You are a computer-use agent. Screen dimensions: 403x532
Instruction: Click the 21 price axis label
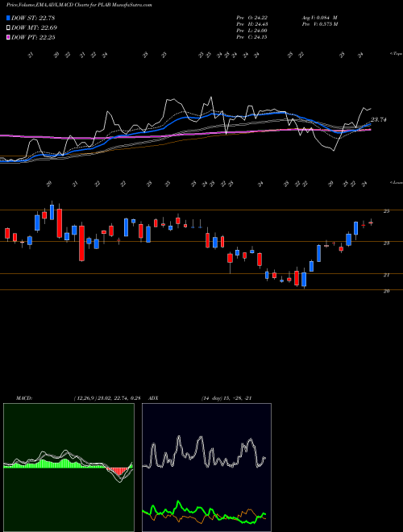tap(386, 275)
